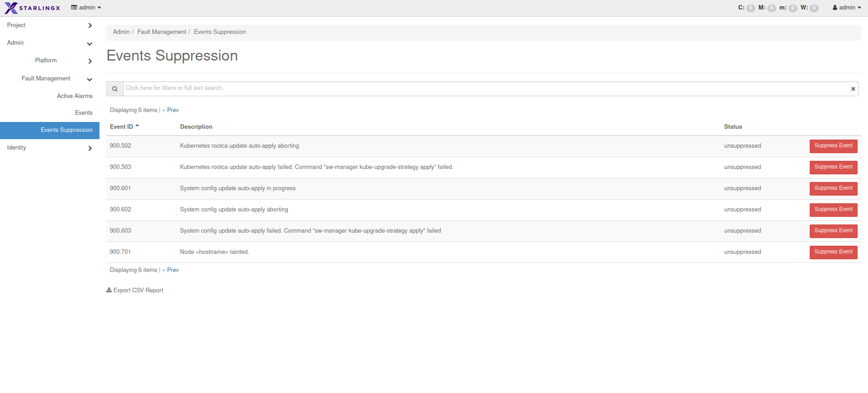Viewport: 868px width, 393px height.
Task: Suppress event 900.701
Action: pos(833,252)
